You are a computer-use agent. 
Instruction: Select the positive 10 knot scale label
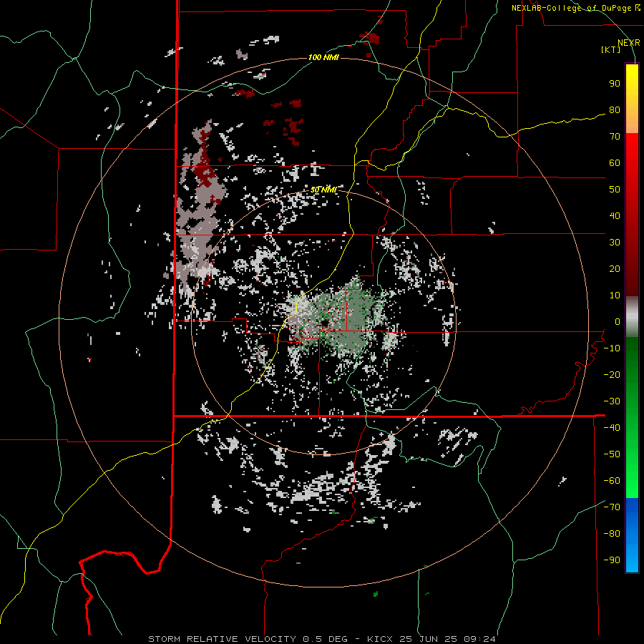[x=615, y=296]
